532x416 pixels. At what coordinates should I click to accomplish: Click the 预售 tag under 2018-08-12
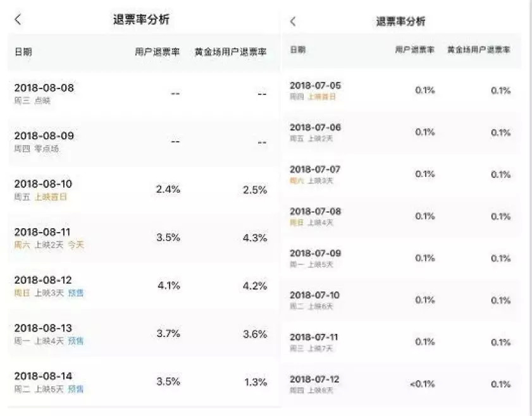(76, 293)
